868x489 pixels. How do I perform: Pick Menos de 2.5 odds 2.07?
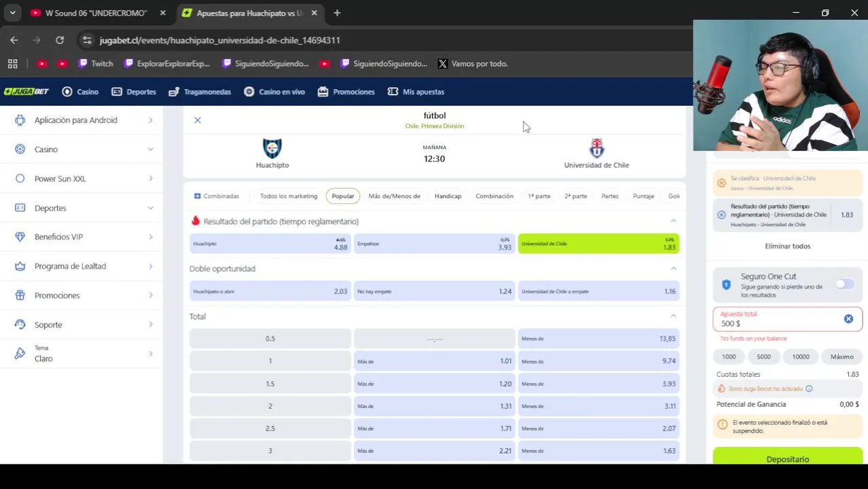[x=598, y=429]
